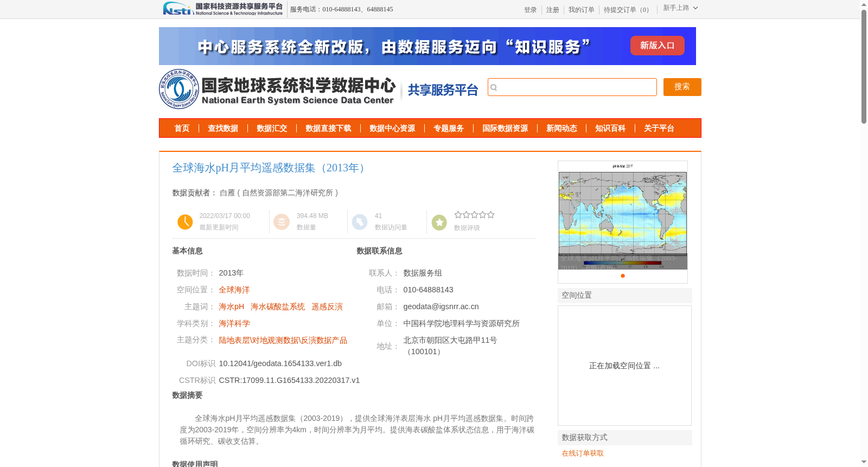868x467 pixels.
Task: Open 待提交订单 (0) link
Action: click(x=628, y=10)
